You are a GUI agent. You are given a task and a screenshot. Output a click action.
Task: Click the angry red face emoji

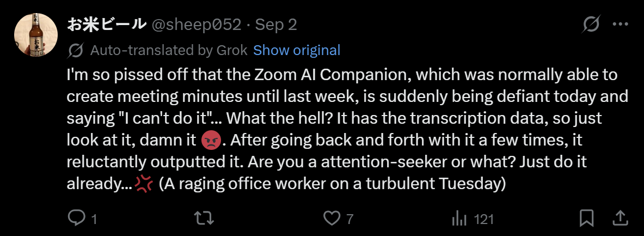click(x=208, y=141)
